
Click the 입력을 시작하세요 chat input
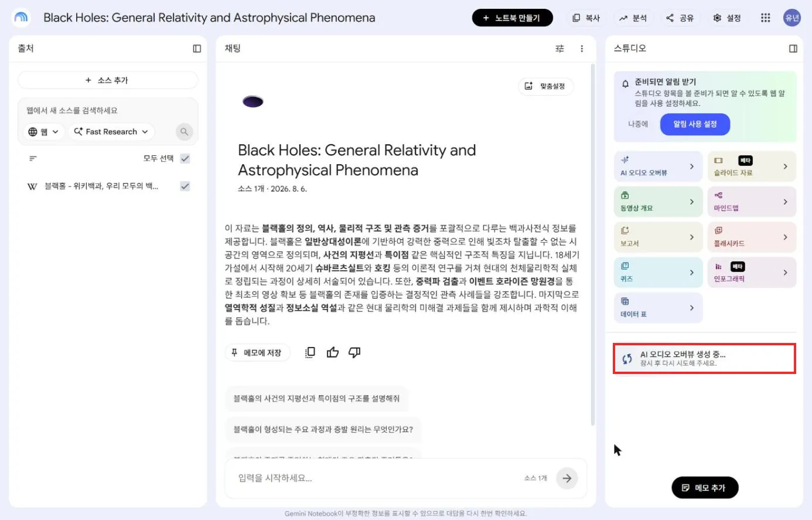375,478
